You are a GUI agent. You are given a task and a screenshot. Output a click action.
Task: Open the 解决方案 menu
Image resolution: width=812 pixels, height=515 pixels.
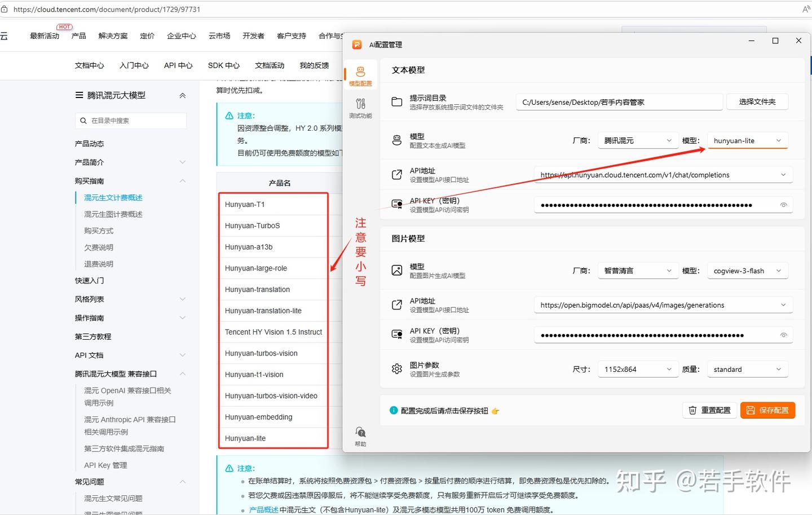pyautogui.click(x=113, y=35)
